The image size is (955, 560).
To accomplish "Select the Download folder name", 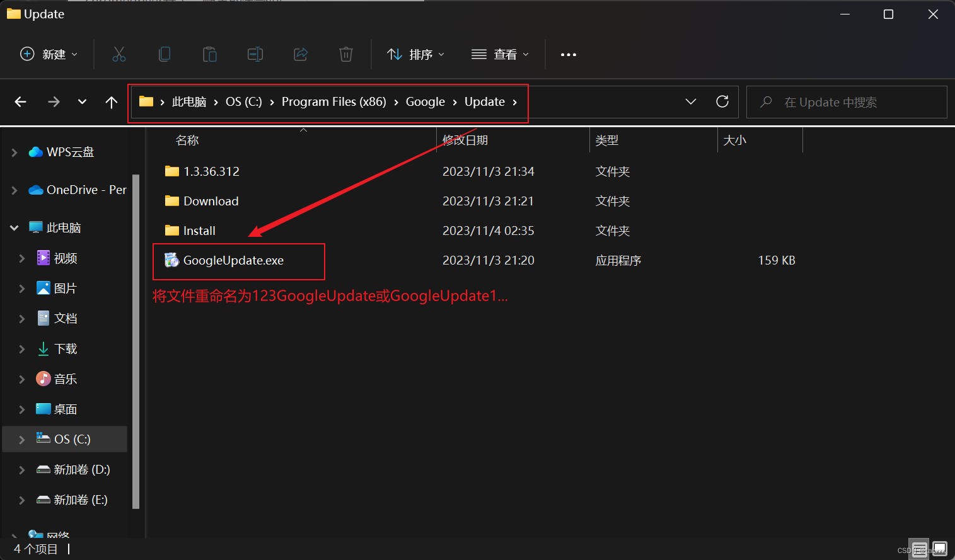I will pyautogui.click(x=211, y=201).
